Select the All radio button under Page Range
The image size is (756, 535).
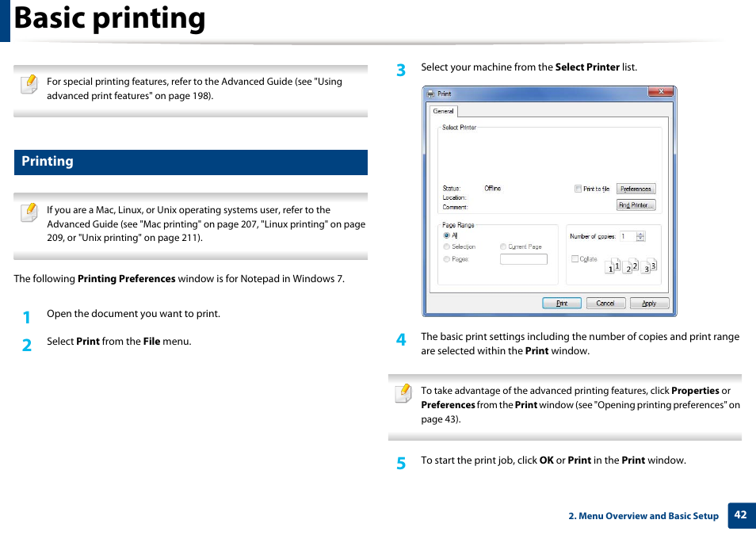click(x=446, y=235)
